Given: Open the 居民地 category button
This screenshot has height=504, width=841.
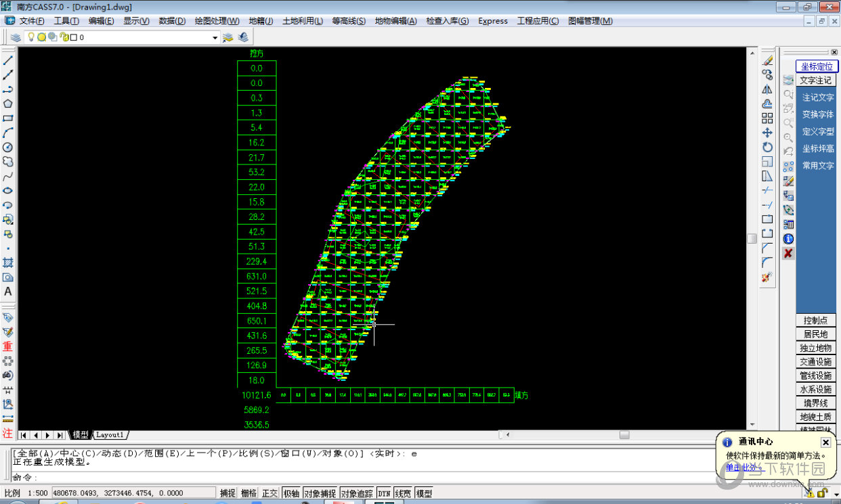Looking at the screenshot, I should (815, 334).
